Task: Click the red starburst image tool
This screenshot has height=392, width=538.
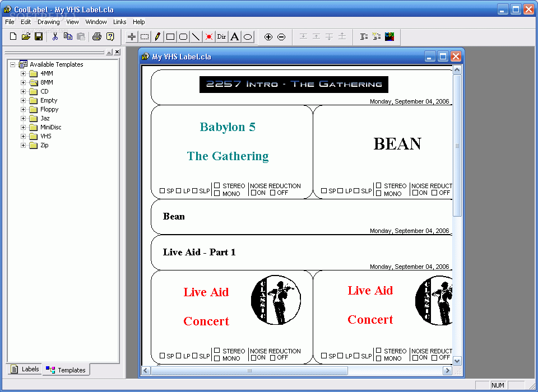Action: (x=209, y=37)
